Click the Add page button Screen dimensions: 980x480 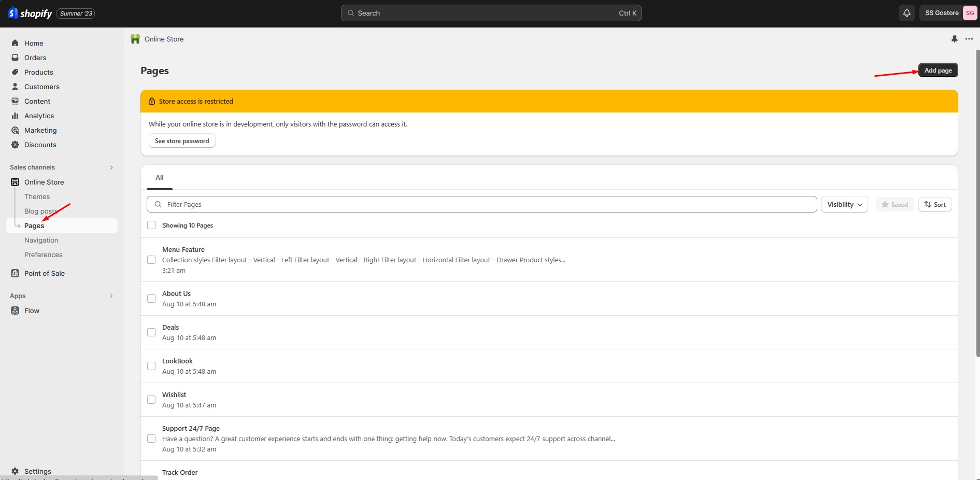coord(938,70)
